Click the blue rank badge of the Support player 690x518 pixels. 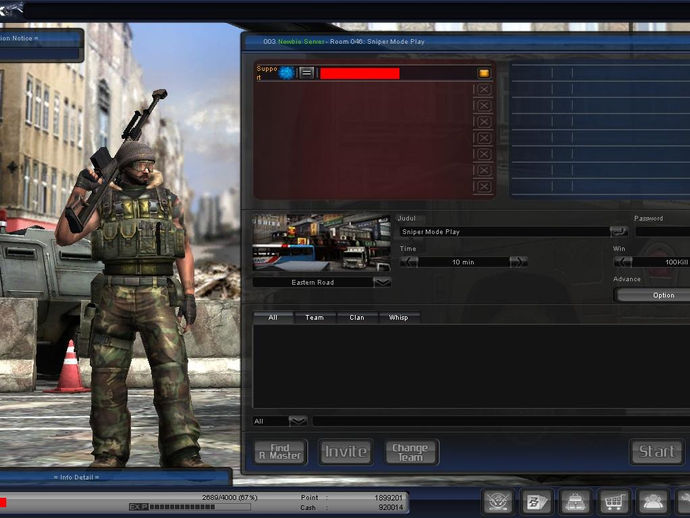tap(286, 73)
